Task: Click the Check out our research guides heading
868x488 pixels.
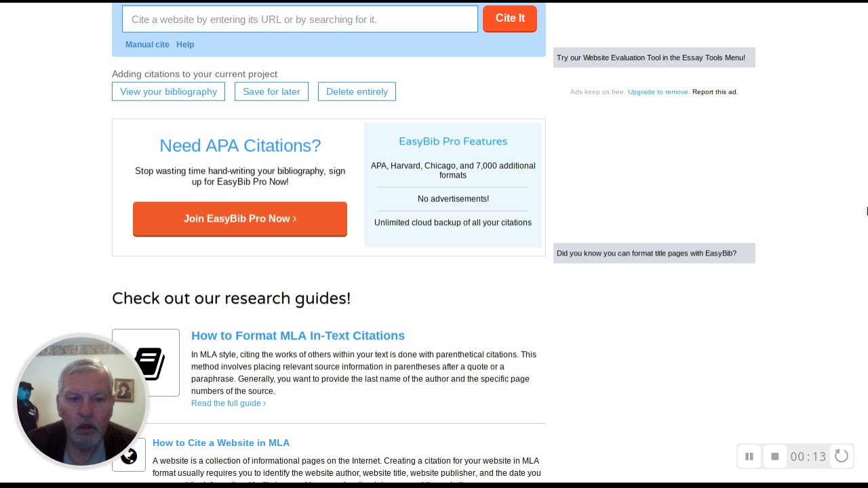Action: (231, 298)
